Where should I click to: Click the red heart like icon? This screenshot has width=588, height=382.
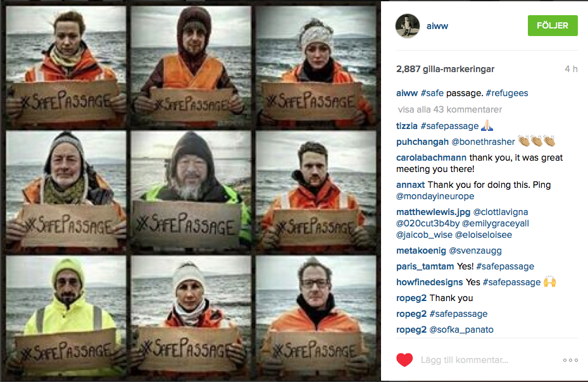click(404, 360)
